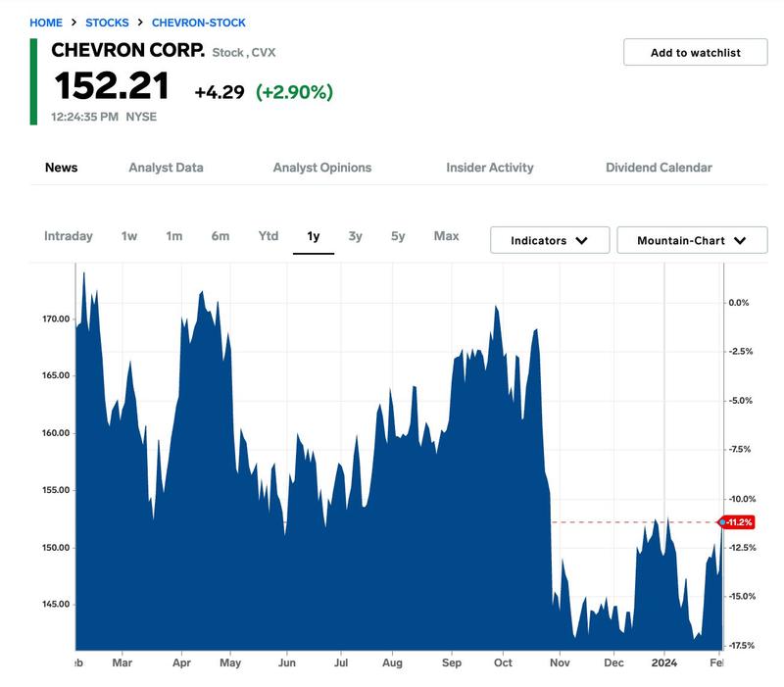Viewport: 784px width, 687px height.
Task: Click the Apr x-axis label
Action: pyautogui.click(x=181, y=662)
